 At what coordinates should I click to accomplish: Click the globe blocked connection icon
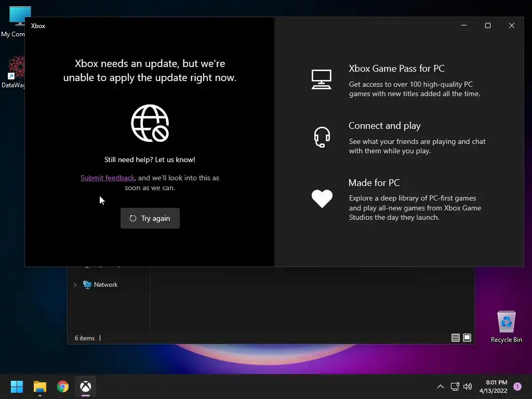click(x=150, y=123)
